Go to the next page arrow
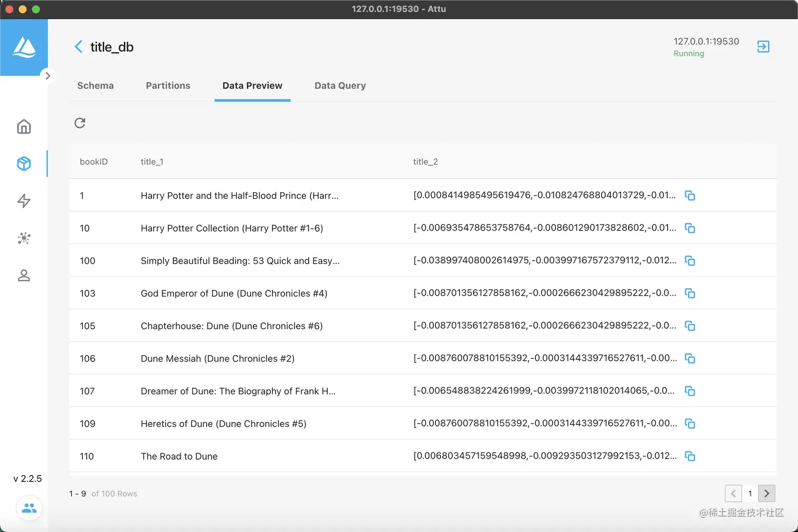 click(x=767, y=493)
